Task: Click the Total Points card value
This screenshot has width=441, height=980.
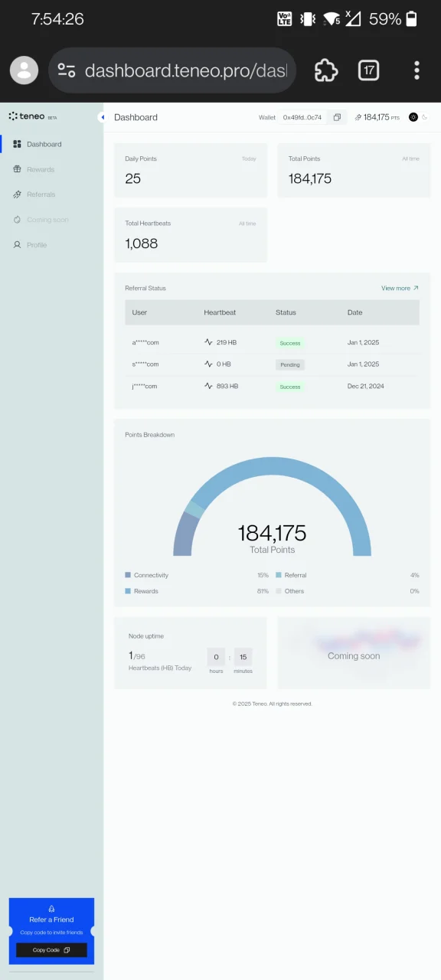Action: pos(310,178)
